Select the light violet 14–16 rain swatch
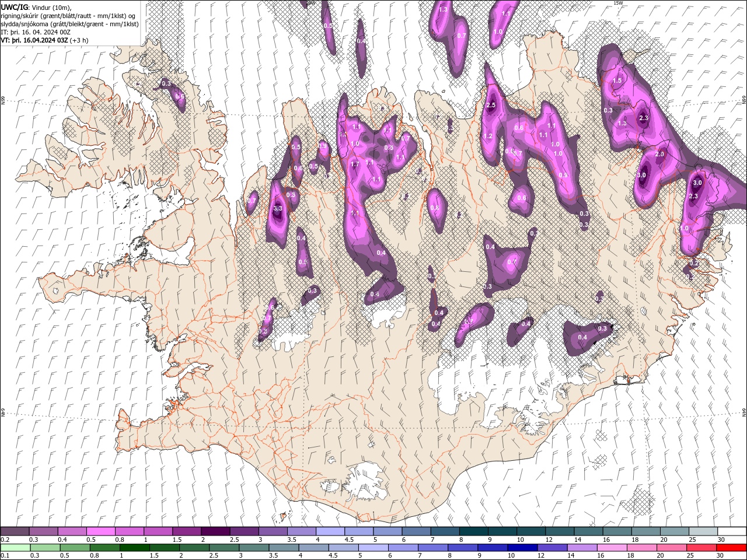The image size is (747, 560). click(582, 547)
